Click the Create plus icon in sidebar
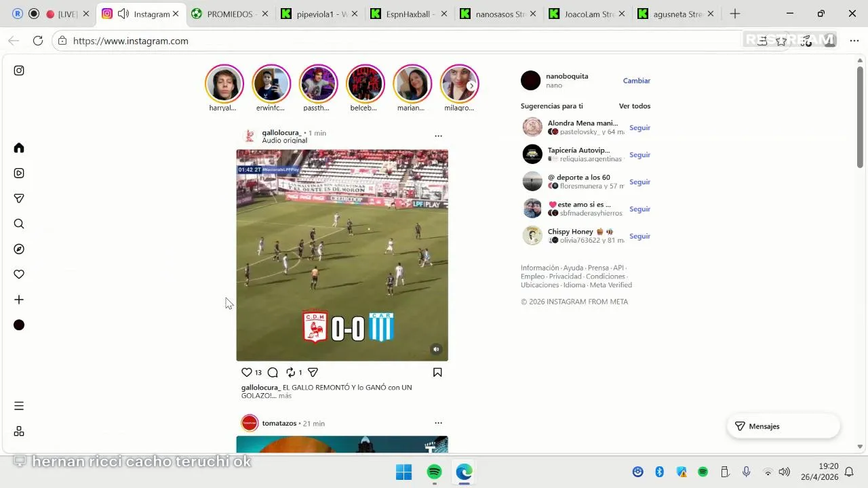This screenshot has height=488, width=868. coord(19,300)
